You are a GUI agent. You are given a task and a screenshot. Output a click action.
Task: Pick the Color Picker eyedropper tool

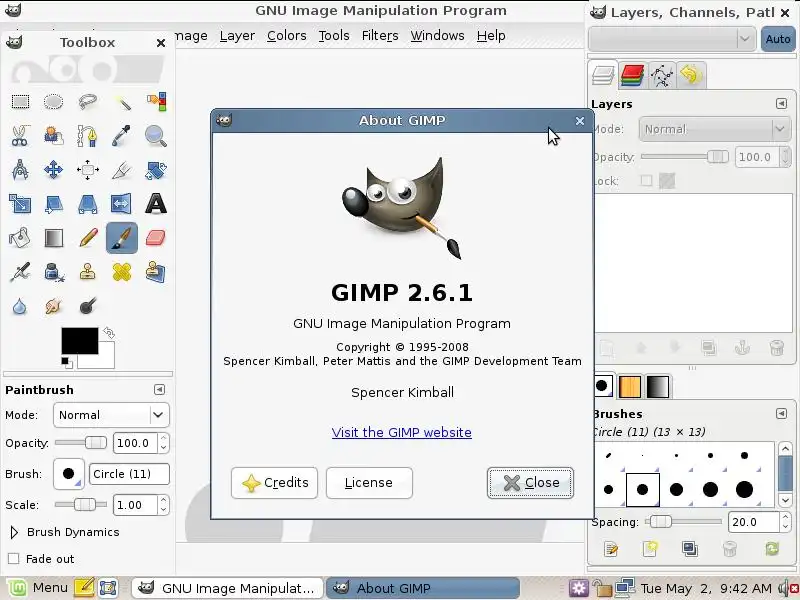coord(122,136)
